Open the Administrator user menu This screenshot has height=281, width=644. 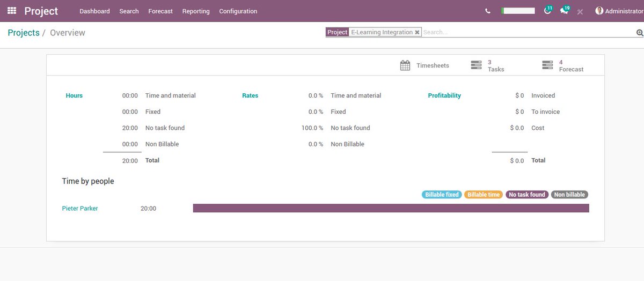[619, 11]
